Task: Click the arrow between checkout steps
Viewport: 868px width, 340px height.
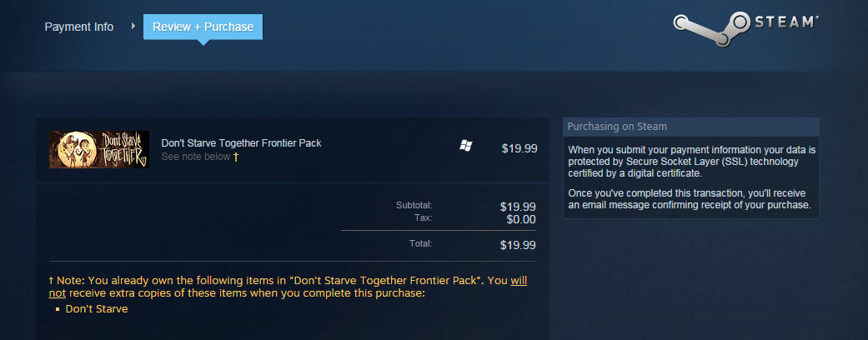Action: [133, 27]
